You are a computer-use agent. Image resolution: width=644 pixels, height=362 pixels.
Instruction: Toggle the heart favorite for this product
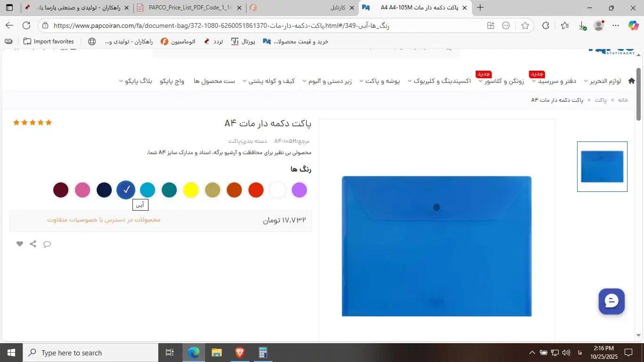[19, 244]
